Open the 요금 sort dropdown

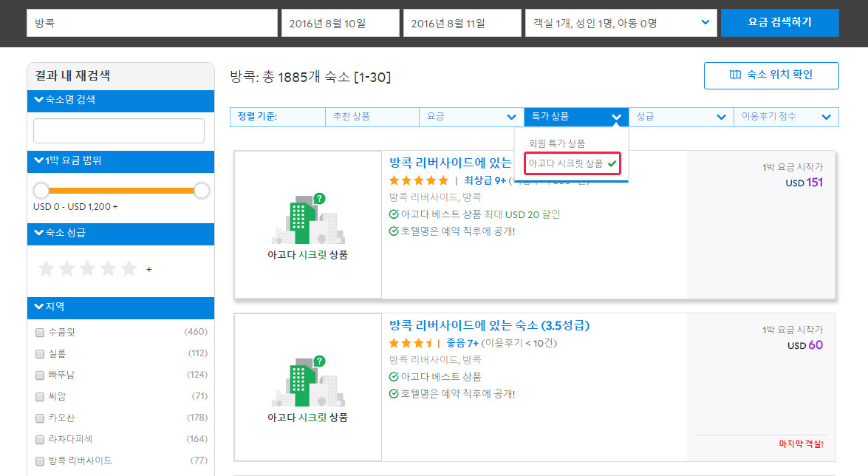tap(471, 117)
